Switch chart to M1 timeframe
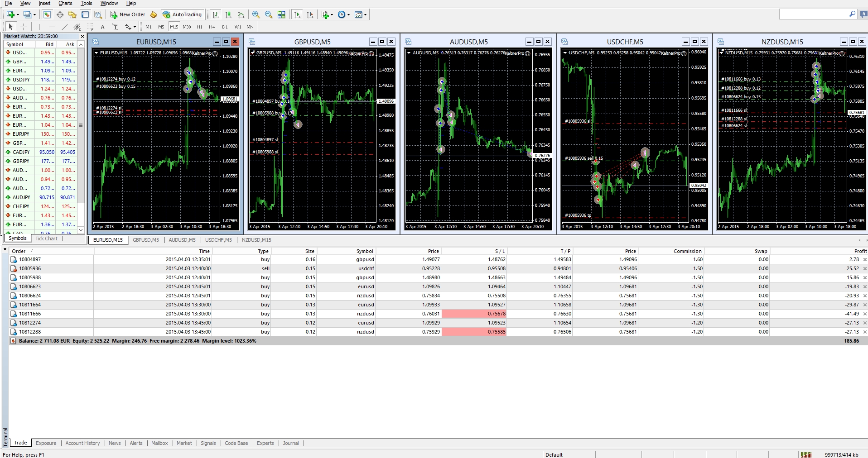This screenshot has width=868, height=458. pyautogui.click(x=149, y=27)
